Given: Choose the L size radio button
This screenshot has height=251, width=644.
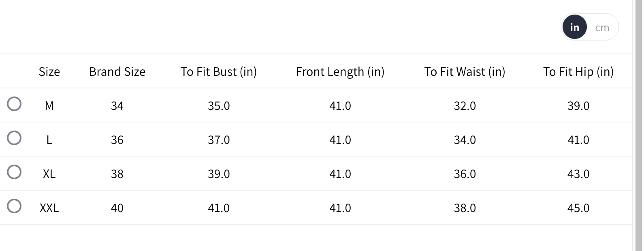Looking at the screenshot, I should (x=14, y=138).
